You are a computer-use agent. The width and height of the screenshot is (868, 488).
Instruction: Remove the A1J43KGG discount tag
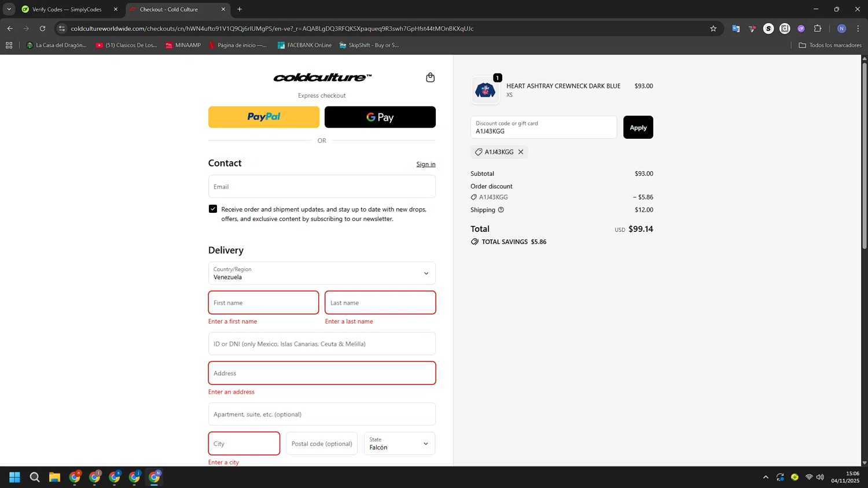pos(521,152)
